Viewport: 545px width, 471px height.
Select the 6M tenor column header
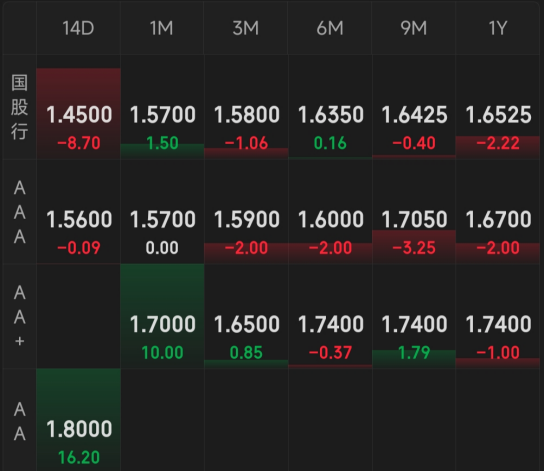(x=330, y=28)
